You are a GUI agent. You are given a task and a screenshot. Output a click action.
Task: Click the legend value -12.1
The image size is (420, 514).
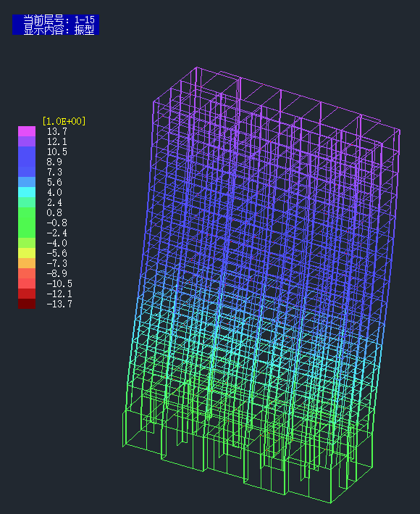[59, 294]
